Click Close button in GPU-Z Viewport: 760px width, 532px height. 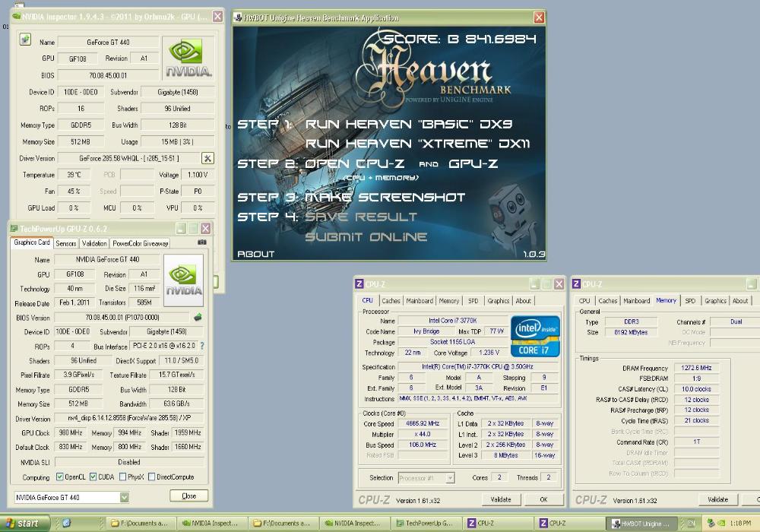189,496
